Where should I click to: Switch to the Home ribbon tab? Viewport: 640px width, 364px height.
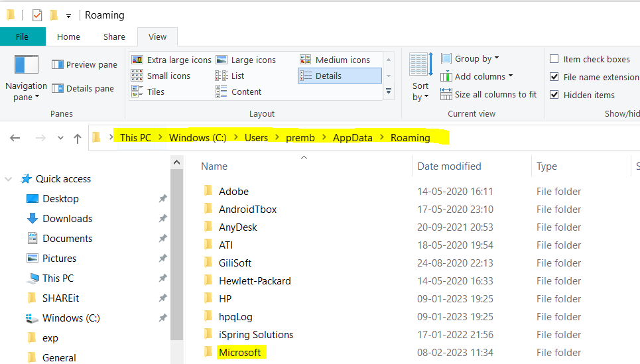[x=68, y=36]
